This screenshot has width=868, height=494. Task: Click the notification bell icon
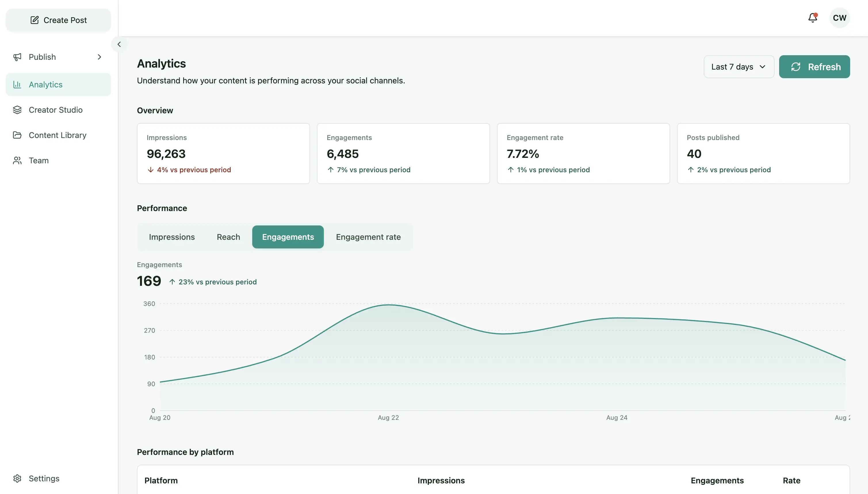tap(813, 18)
